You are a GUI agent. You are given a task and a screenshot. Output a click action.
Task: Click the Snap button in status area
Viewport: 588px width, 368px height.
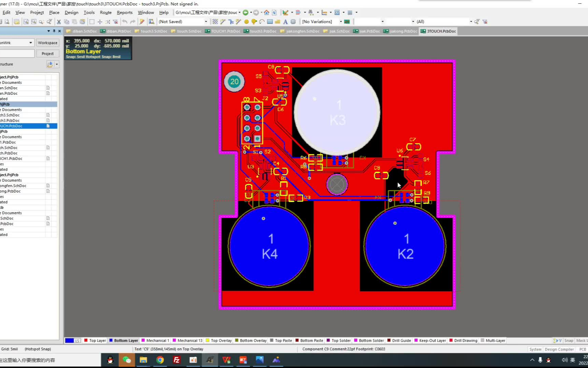point(569,340)
